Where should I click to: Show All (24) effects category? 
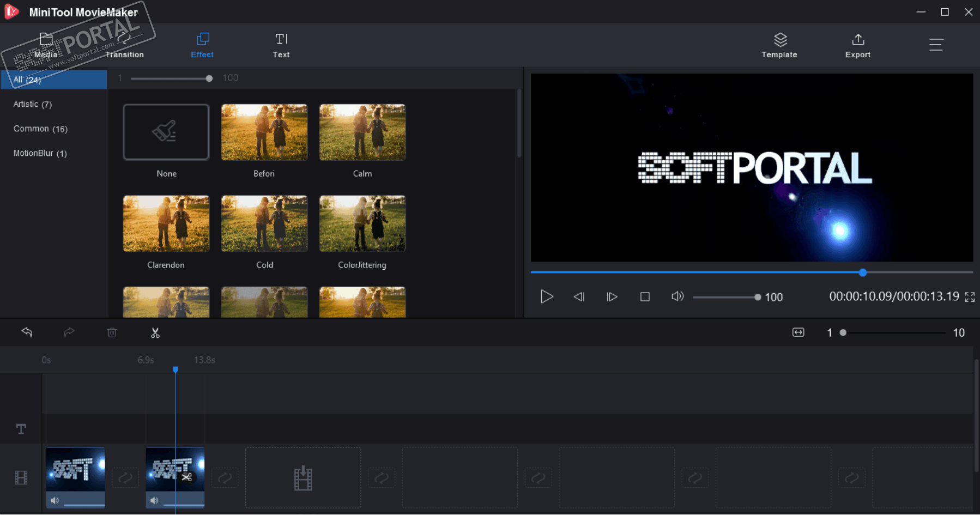[53, 80]
